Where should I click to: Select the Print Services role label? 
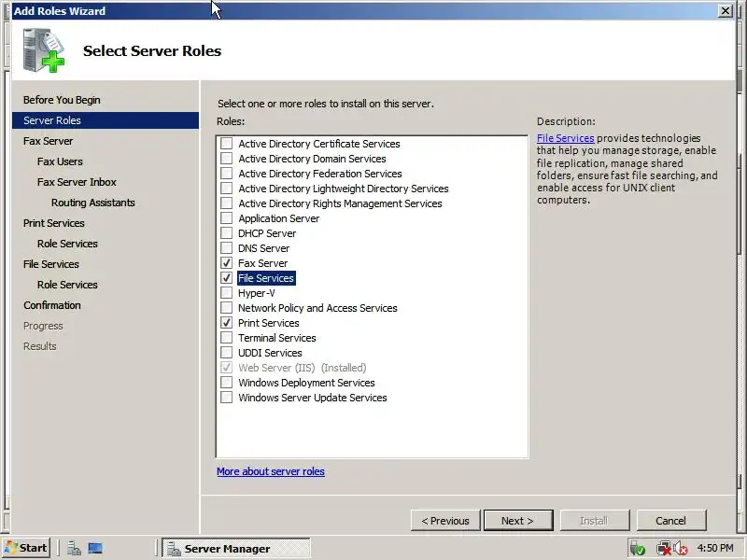269,323
